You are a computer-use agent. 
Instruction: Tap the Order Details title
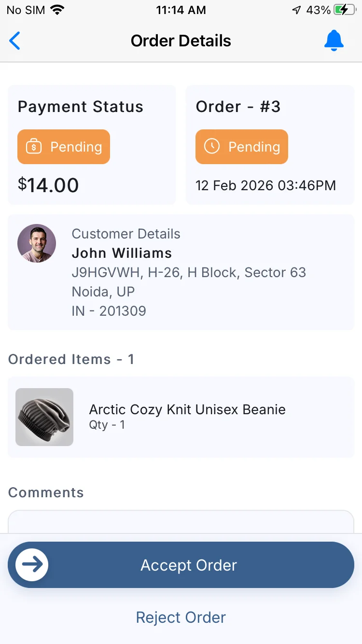pos(181,41)
